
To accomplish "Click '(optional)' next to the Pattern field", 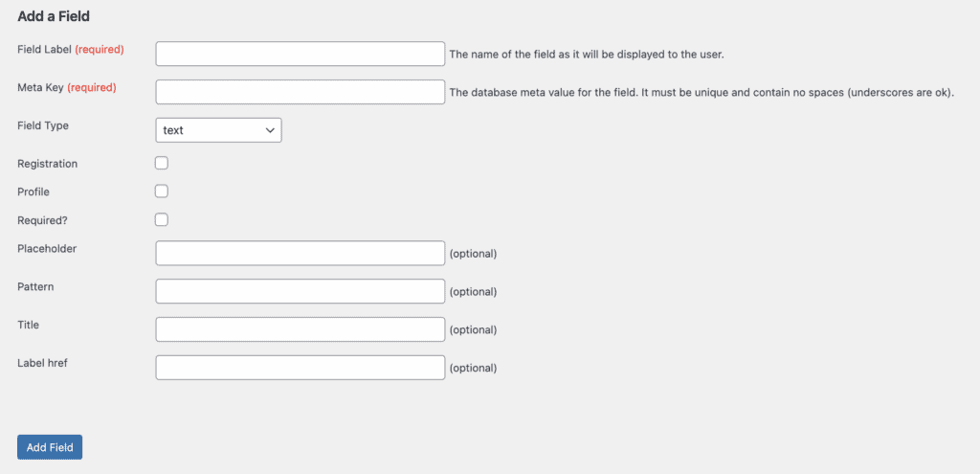I will [473, 292].
